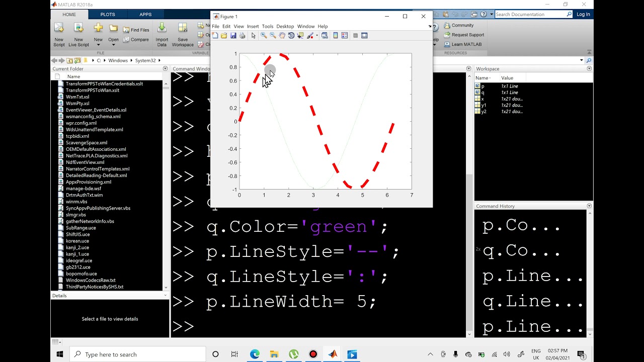Create a New Live Script

pos(78,35)
